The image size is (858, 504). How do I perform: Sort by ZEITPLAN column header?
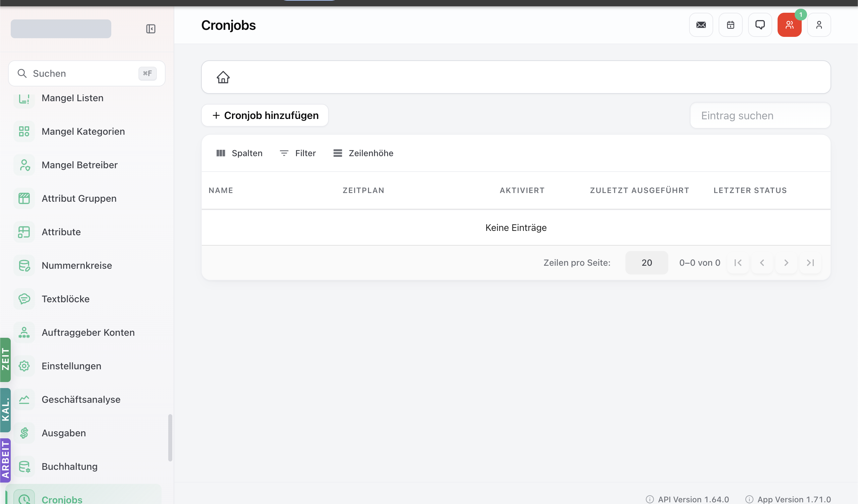tap(363, 190)
